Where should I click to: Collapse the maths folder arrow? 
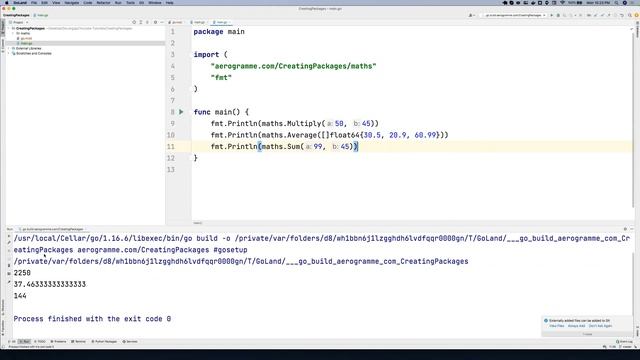click(x=13, y=33)
